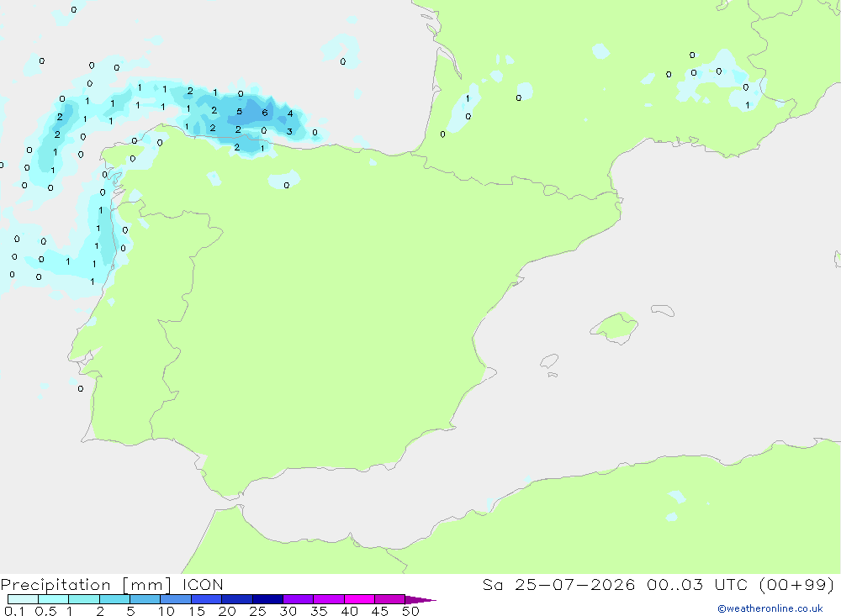Select the 45–50 mm legend color swatch
This screenshot has height=616, width=841.
click(x=389, y=599)
